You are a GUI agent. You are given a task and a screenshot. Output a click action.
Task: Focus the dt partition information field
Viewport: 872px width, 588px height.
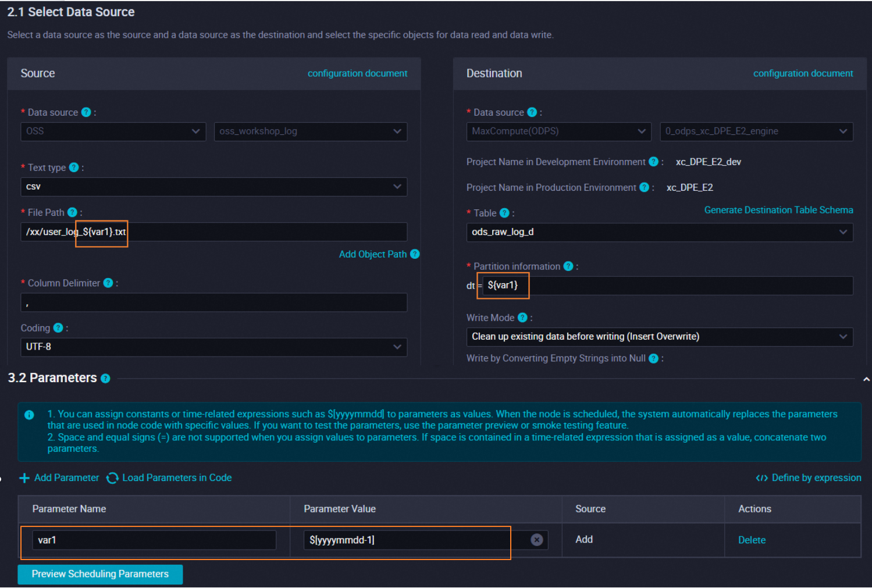point(668,286)
